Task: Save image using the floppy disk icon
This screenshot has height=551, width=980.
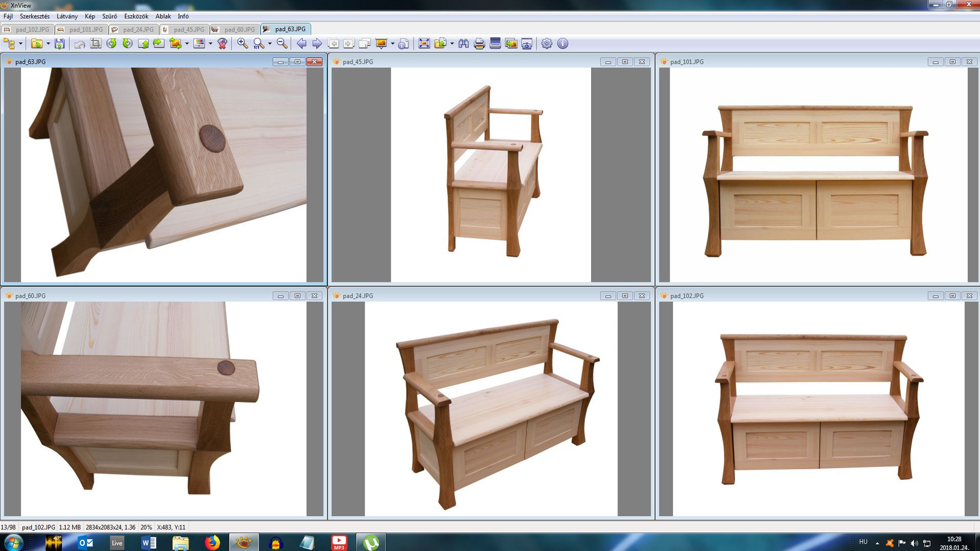Action: pyautogui.click(x=59, y=44)
